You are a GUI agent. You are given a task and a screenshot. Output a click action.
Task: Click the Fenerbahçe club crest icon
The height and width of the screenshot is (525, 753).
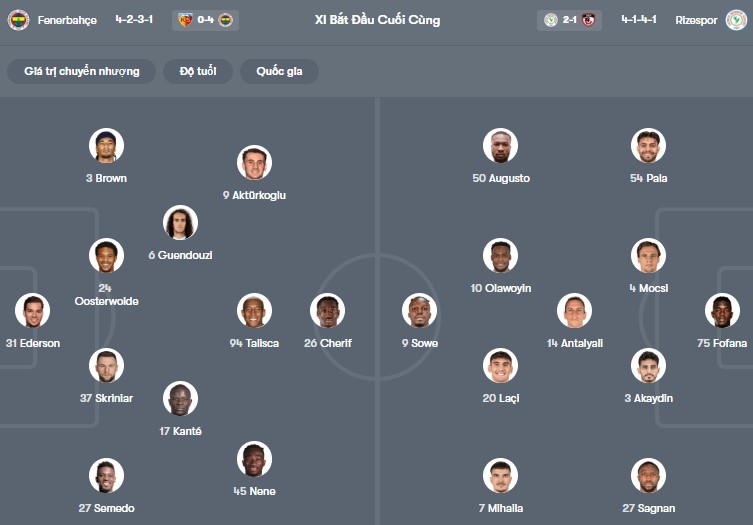(18, 20)
